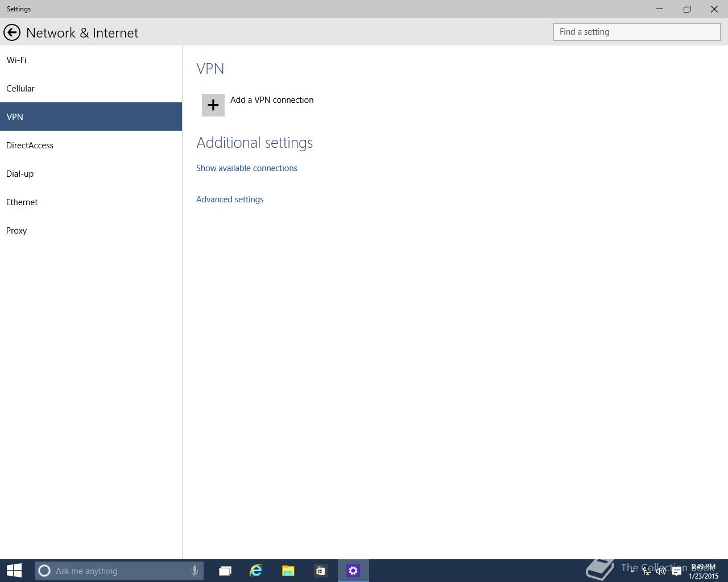Open the network status tray icon
Screen dimensions: 728x582
[647, 571]
